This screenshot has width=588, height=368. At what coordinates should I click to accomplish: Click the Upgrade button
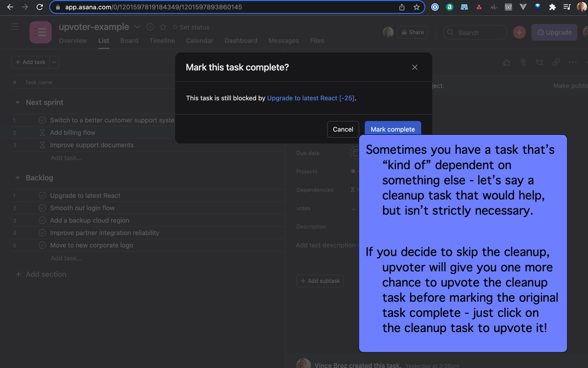coord(554,32)
